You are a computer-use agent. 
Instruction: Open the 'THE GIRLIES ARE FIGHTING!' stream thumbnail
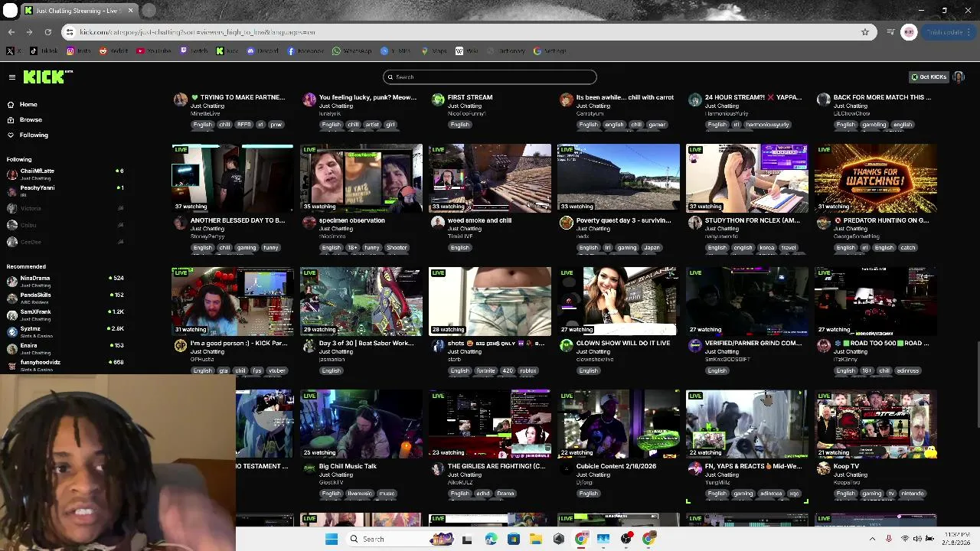[x=490, y=424]
